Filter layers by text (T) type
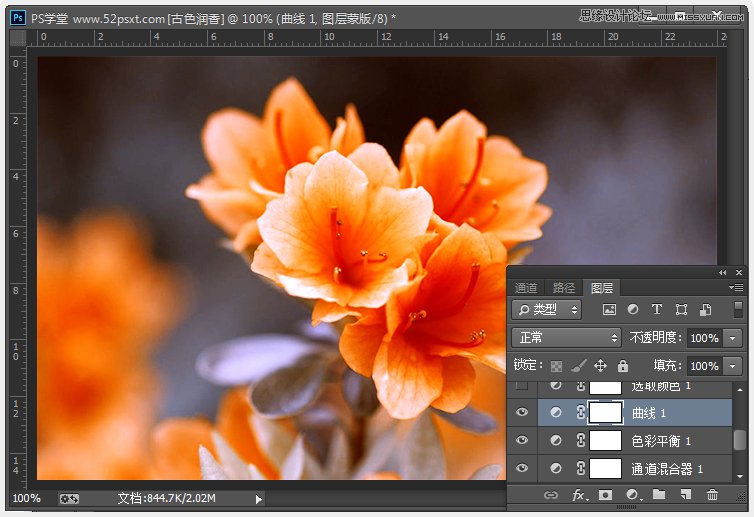The height and width of the screenshot is (517, 754). click(x=657, y=309)
